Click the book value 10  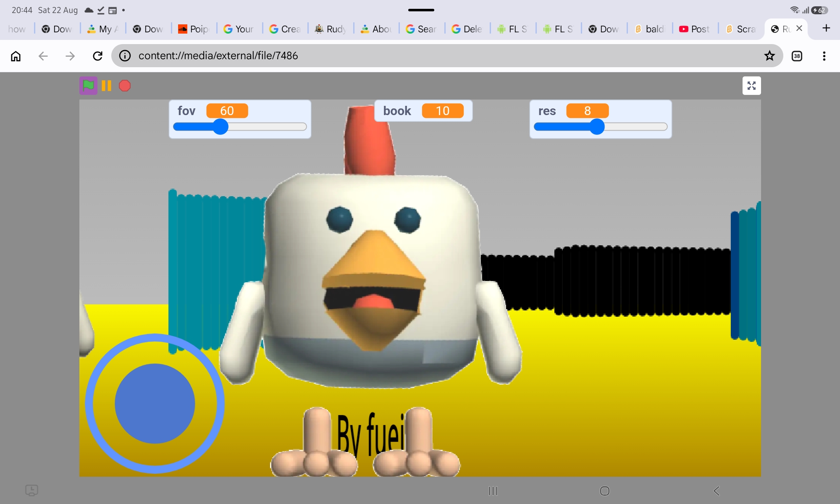(x=443, y=111)
